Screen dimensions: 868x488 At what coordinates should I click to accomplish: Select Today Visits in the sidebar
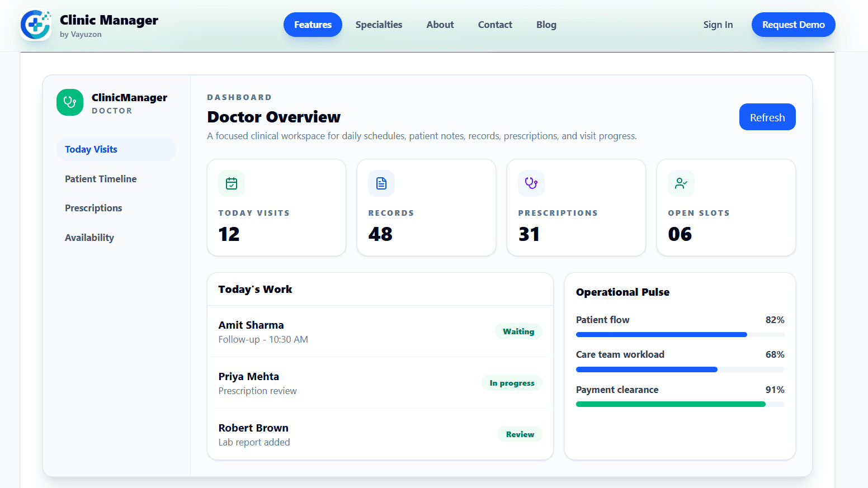[x=116, y=149]
